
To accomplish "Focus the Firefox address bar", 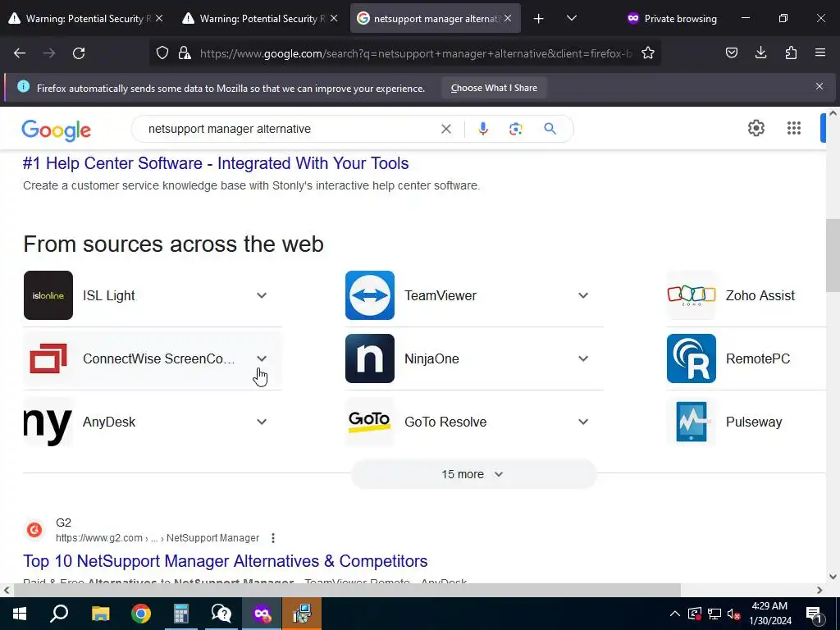I will pos(415,53).
